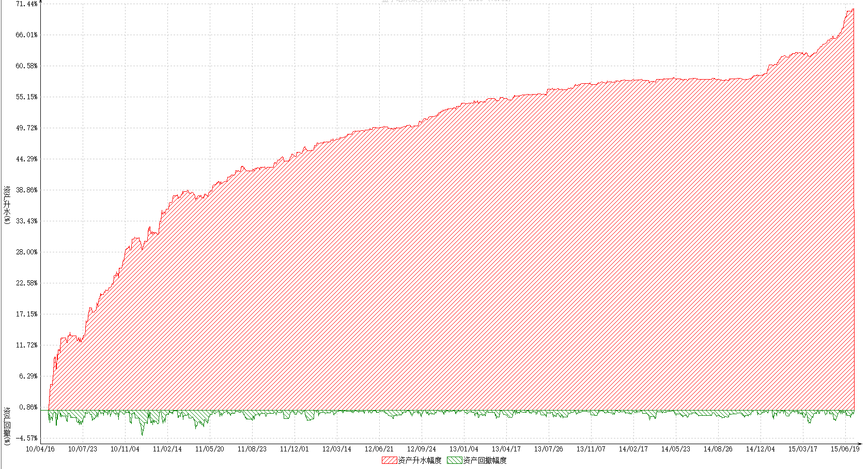This screenshot has width=868, height=469.
Task: Select the 15/06/19 date on x-axis
Action: (845, 449)
